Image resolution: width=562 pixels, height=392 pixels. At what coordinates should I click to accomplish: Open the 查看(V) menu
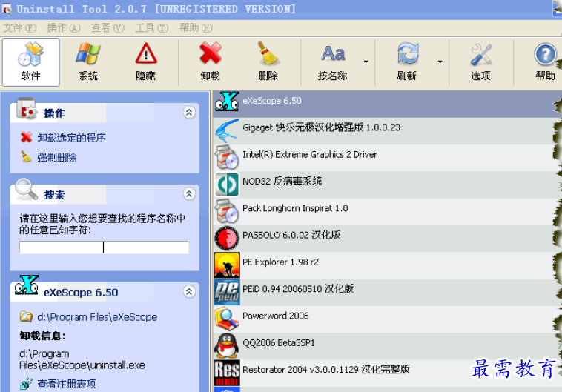coord(108,27)
